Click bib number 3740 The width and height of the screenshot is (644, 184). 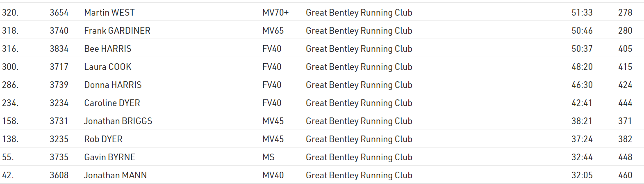pyautogui.click(x=59, y=31)
